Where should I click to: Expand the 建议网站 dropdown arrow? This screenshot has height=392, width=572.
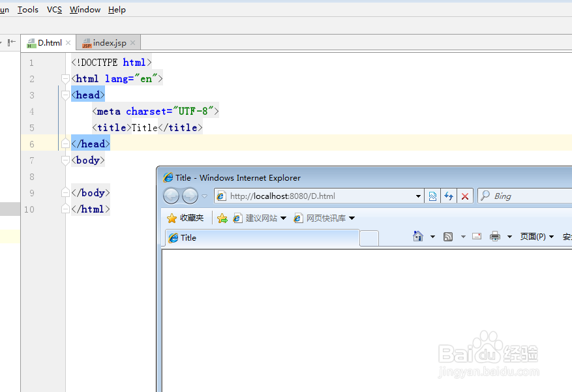284,218
